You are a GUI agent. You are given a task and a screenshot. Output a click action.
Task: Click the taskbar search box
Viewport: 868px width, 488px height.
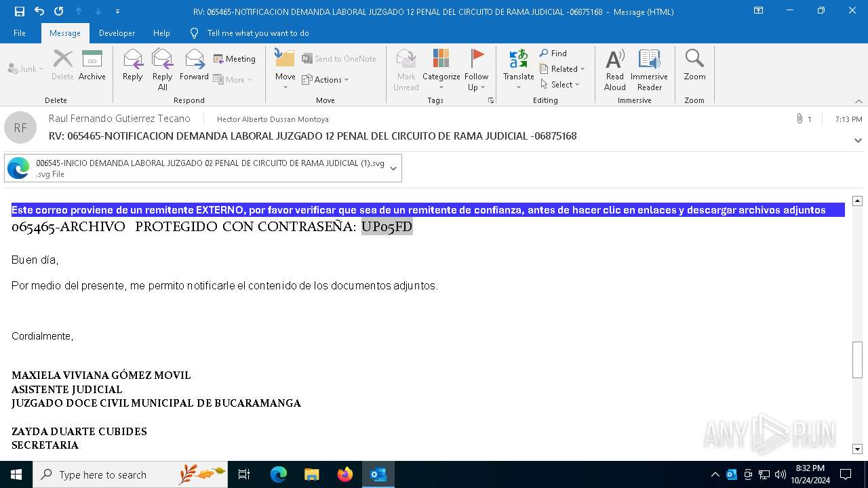pyautogui.click(x=130, y=474)
